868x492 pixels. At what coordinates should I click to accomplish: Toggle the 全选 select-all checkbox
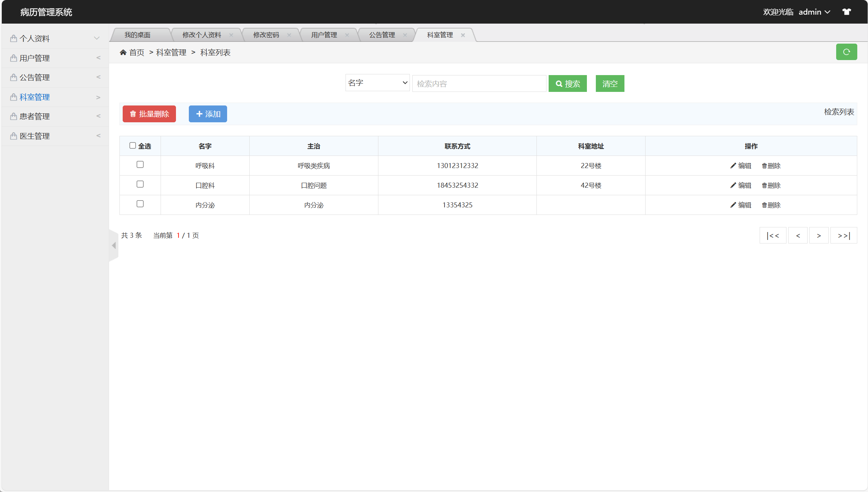pyautogui.click(x=133, y=146)
